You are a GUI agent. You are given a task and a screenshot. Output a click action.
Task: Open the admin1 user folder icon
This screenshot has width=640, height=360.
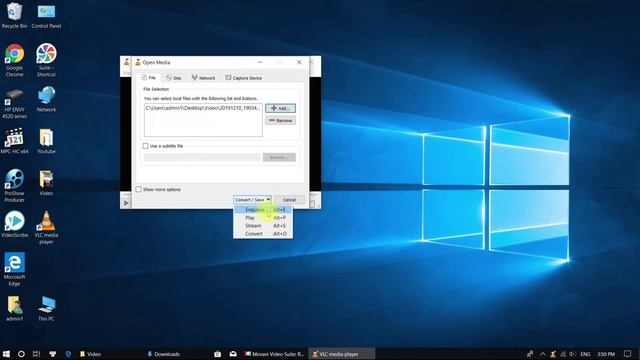(x=14, y=308)
